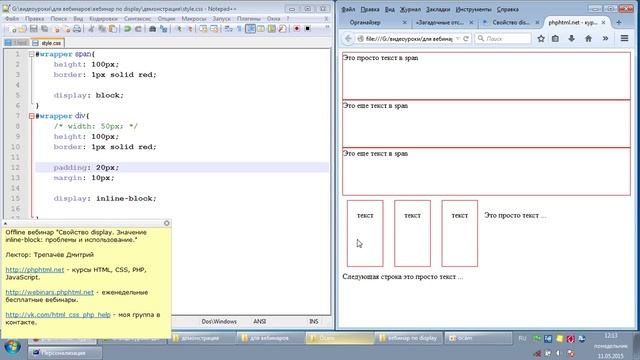Open the http://phphtml.net link in note

35,269
